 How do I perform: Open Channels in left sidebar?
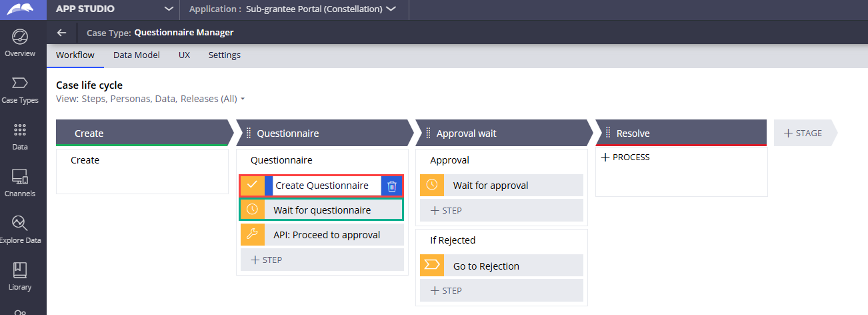(x=20, y=177)
